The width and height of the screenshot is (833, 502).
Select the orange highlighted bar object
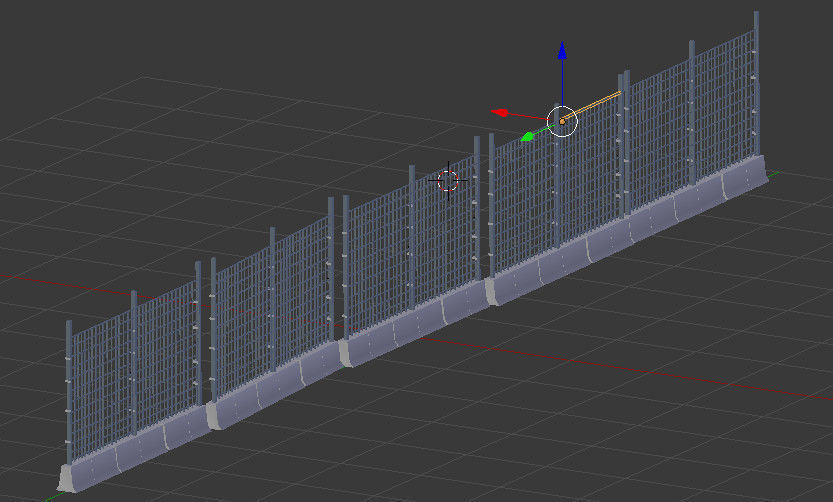coord(591,107)
